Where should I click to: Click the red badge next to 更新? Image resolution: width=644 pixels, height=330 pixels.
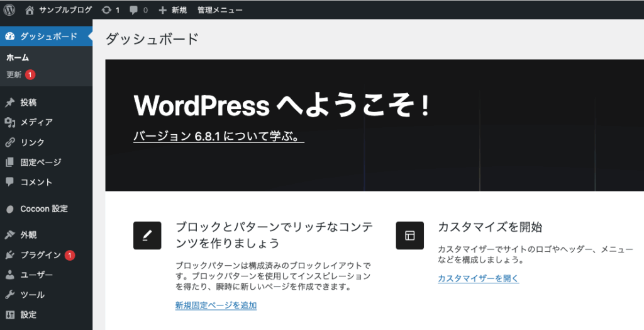[x=30, y=75]
